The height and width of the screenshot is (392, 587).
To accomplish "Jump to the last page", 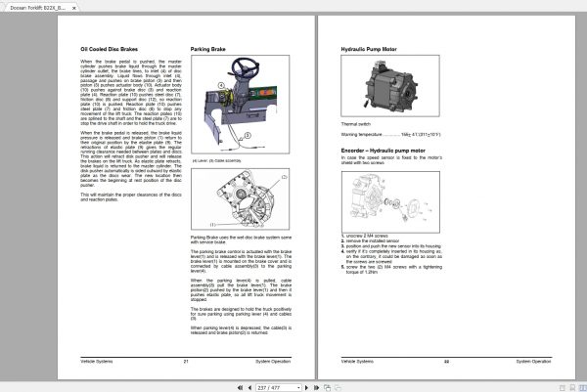I will click(316, 388).
